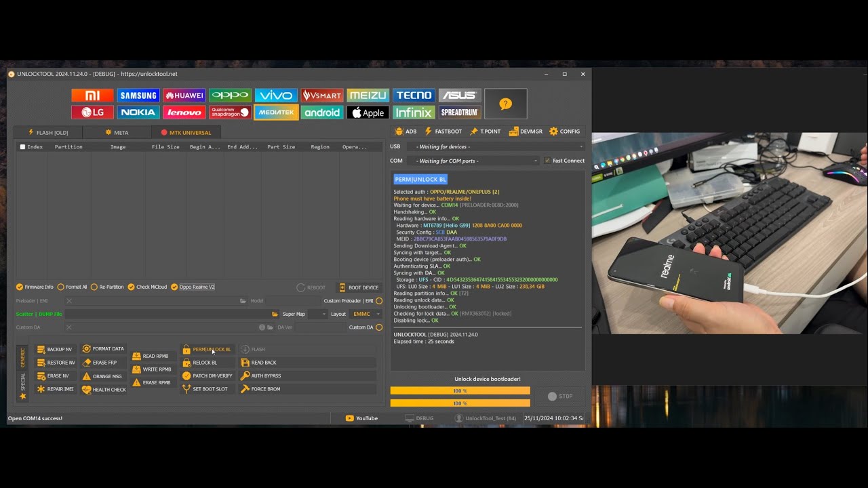Browse for Scatter file folder icon

coord(275,314)
